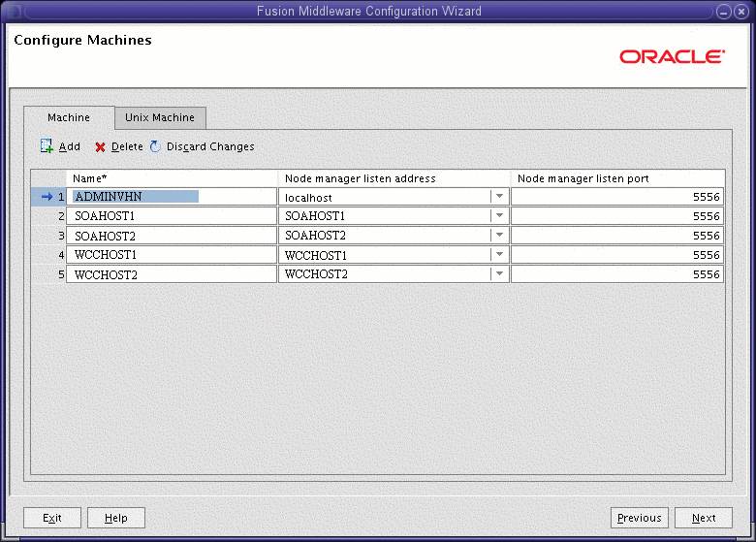Click the red Delete X icon
Screen dimensions: 756x542
pos(100,147)
